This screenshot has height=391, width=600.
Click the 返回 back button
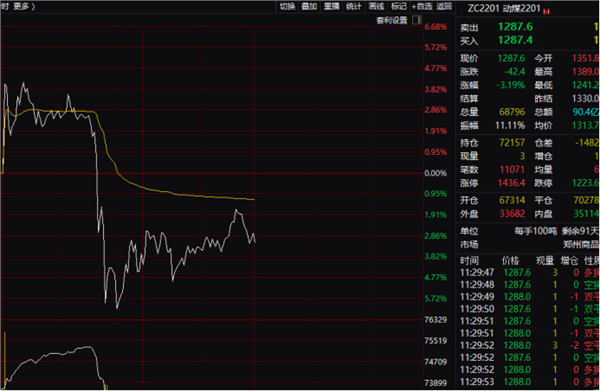pos(444,7)
